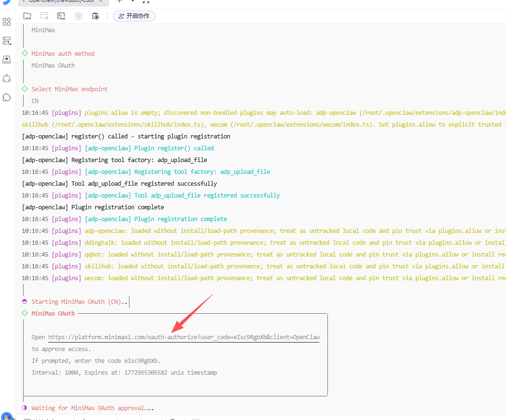This screenshot has height=420, width=506.
Task: Open the platform.minimaxi.com oauth-authorize link
Action: 184,337
